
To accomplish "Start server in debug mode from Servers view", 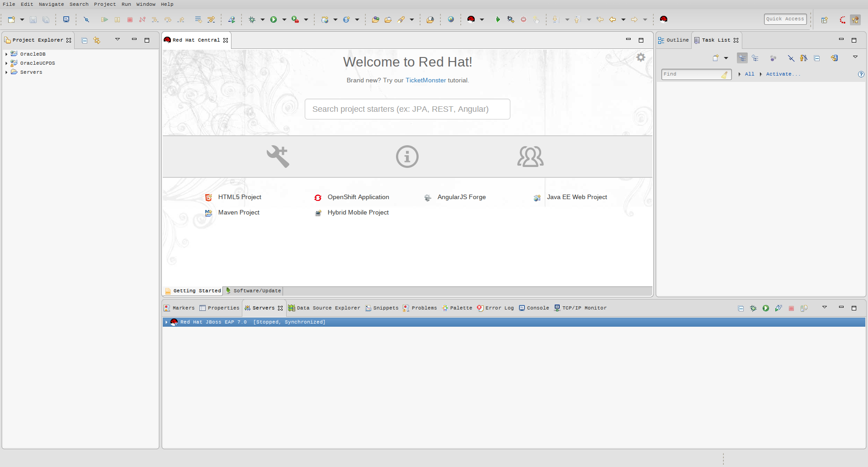I will coord(753,308).
